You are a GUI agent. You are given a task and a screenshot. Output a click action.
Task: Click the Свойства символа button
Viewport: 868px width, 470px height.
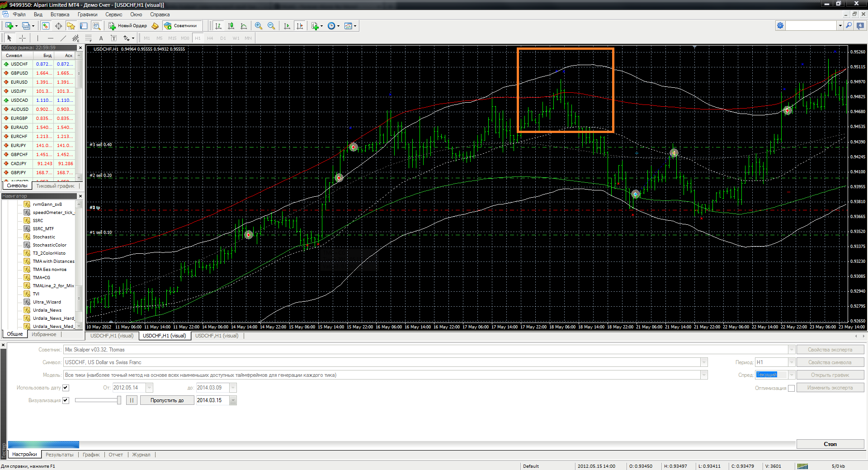click(830, 362)
